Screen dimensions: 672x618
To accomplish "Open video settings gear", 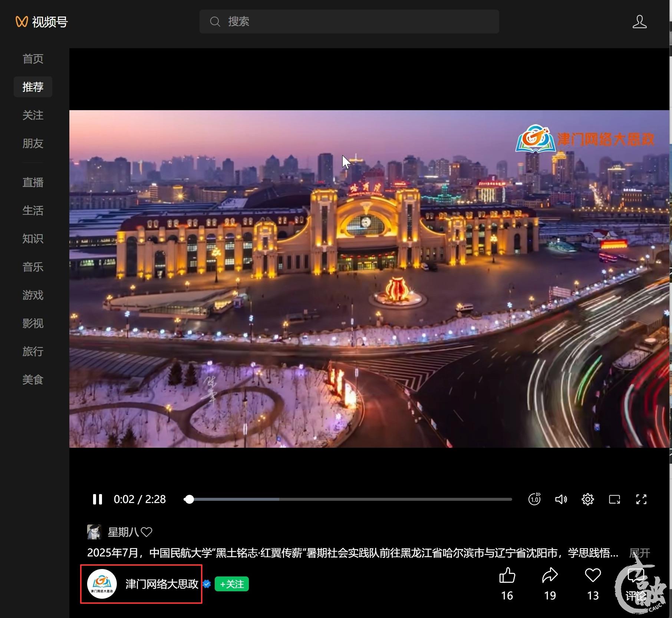I will tap(587, 499).
